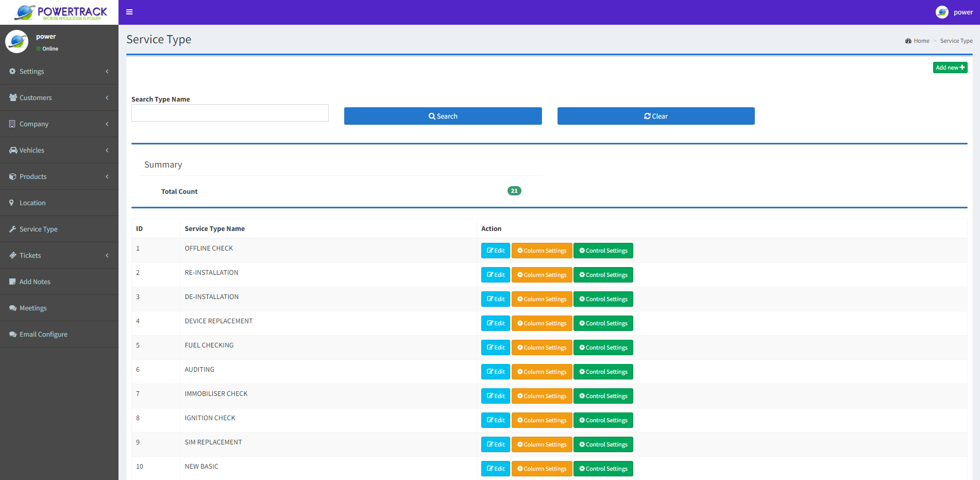Open the Company sidebar menu item
The height and width of the screenshot is (480, 980).
(34, 124)
